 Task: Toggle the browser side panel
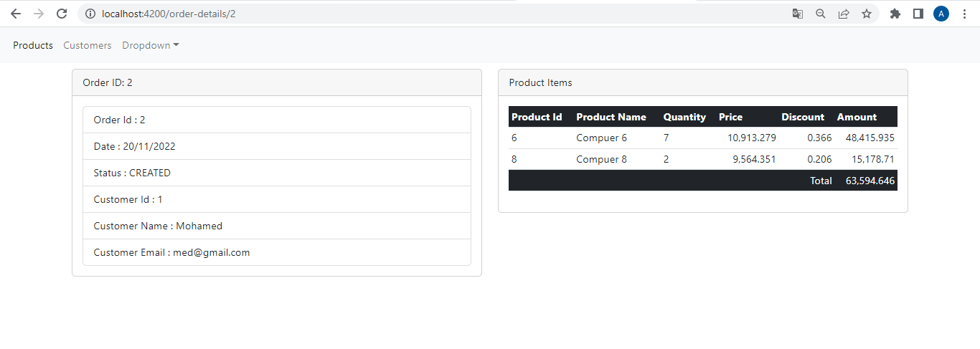pyautogui.click(x=918, y=14)
